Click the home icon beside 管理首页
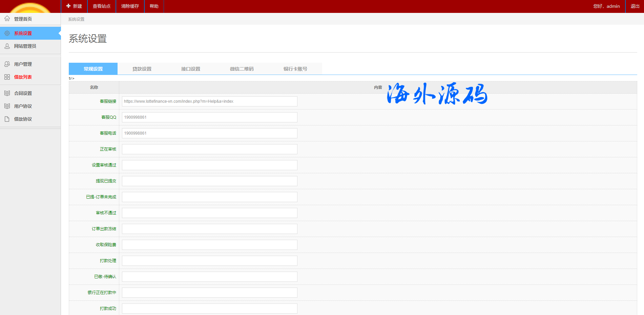The image size is (644, 315). click(7, 19)
